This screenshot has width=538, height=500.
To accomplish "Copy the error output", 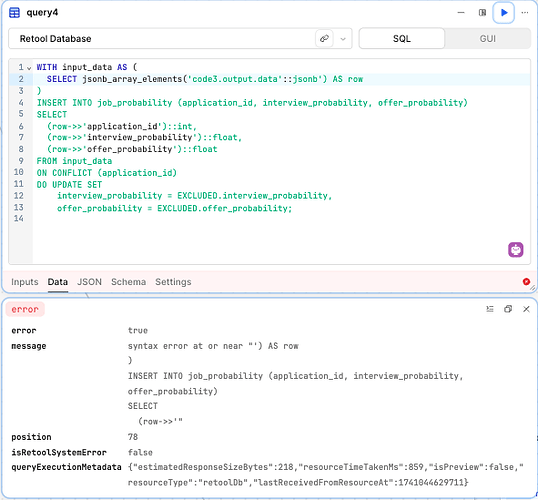I will coord(508,309).
